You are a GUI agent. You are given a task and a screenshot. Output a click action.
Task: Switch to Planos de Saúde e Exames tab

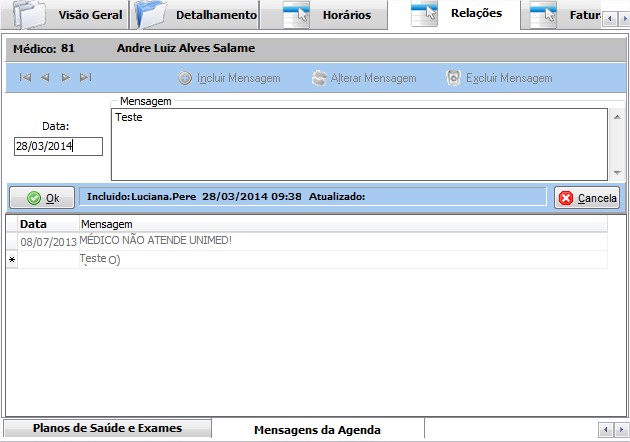point(108,428)
